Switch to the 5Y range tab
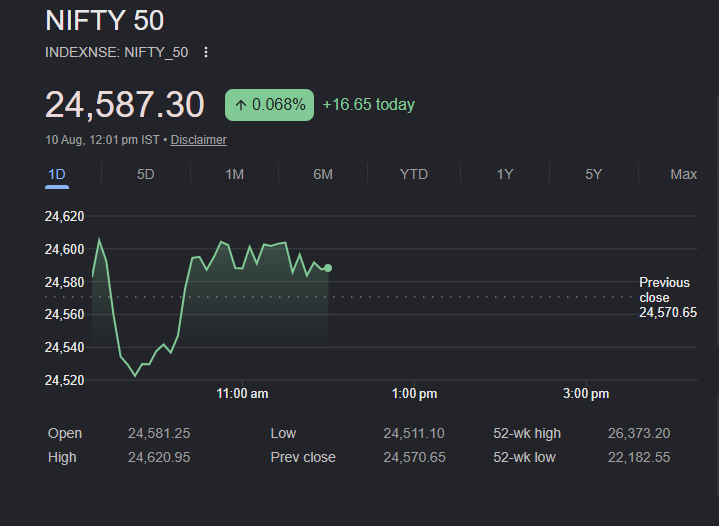719x526 pixels. [x=593, y=174]
